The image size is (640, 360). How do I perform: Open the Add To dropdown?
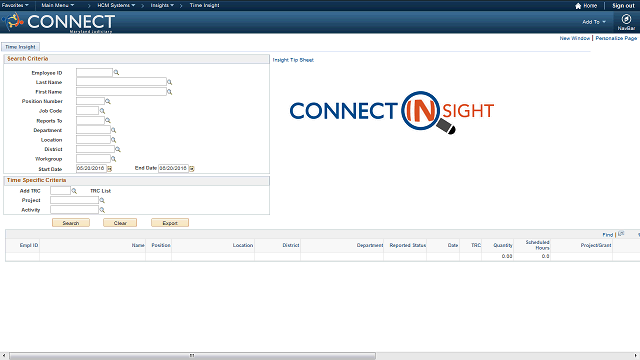(x=594, y=22)
